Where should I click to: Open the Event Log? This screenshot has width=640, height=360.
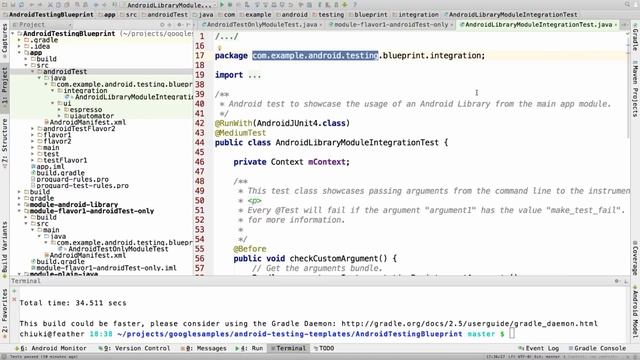pos(539,348)
